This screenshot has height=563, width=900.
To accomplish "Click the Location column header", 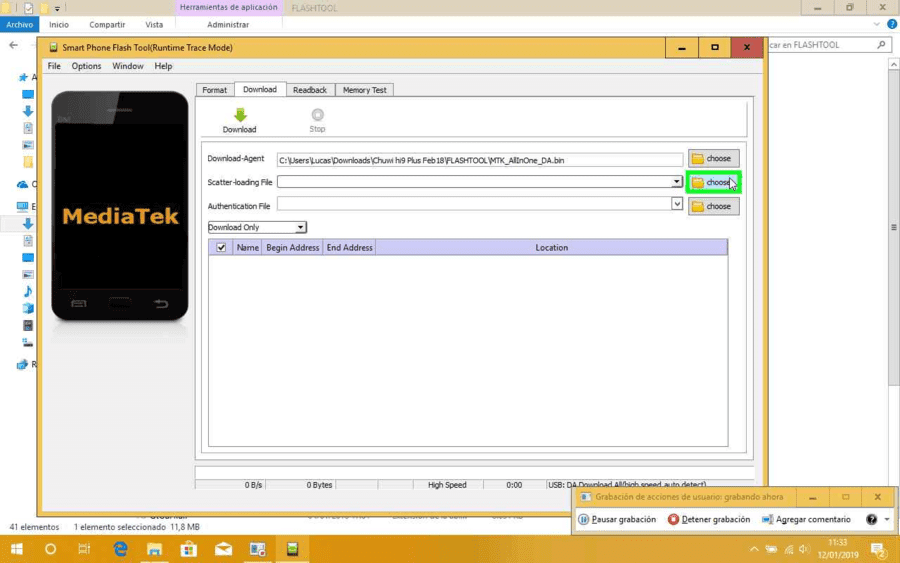I will click(552, 247).
